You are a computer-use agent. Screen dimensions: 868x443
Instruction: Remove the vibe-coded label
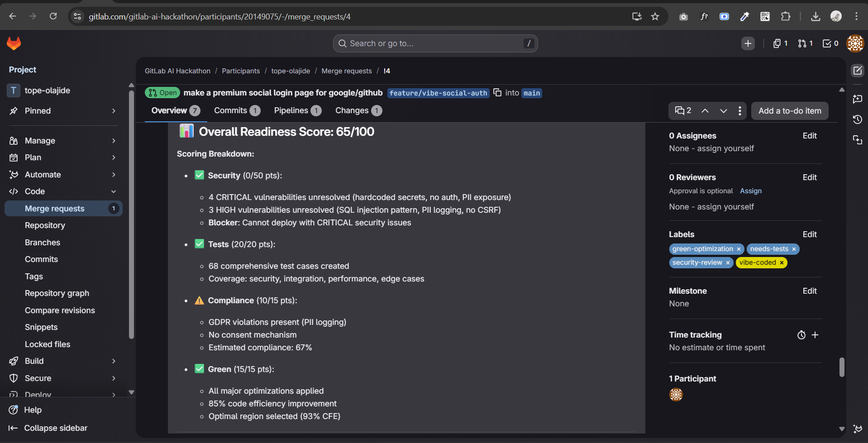[782, 262]
